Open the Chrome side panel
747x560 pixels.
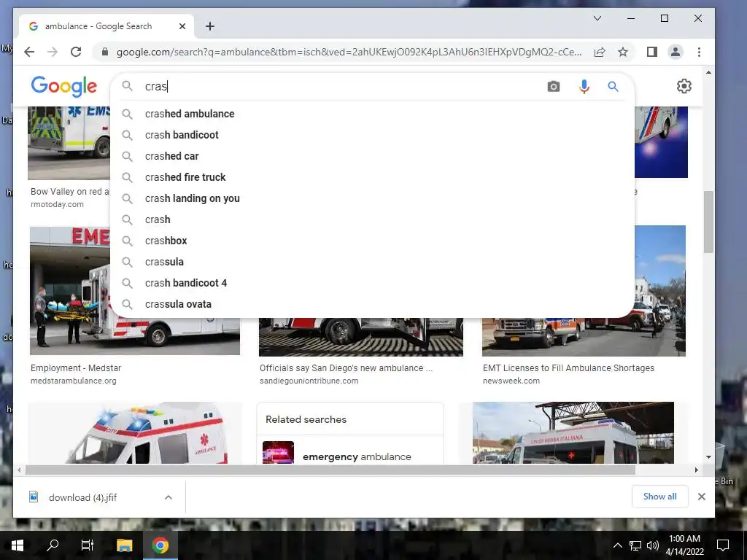(651, 52)
